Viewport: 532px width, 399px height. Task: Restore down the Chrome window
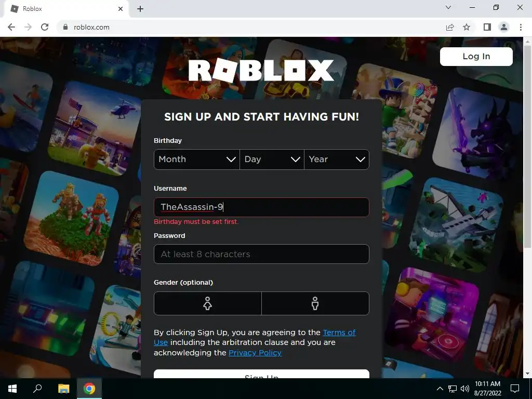coord(496,7)
